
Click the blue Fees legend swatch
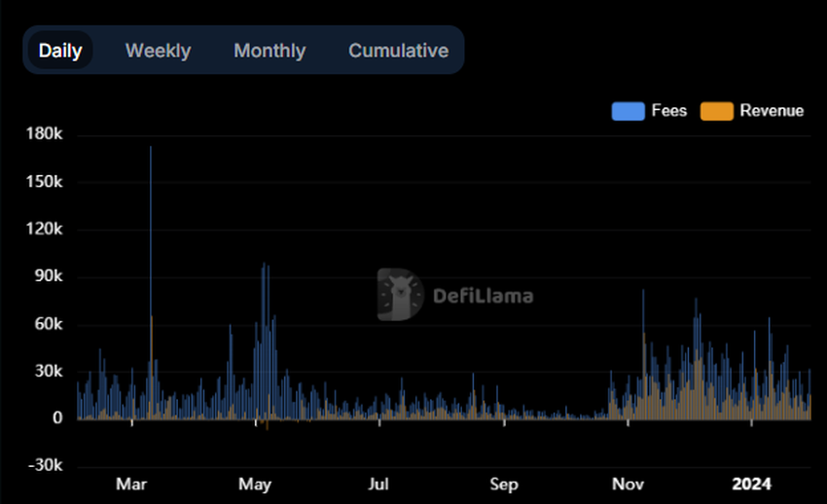pyautogui.click(x=628, y=111)
